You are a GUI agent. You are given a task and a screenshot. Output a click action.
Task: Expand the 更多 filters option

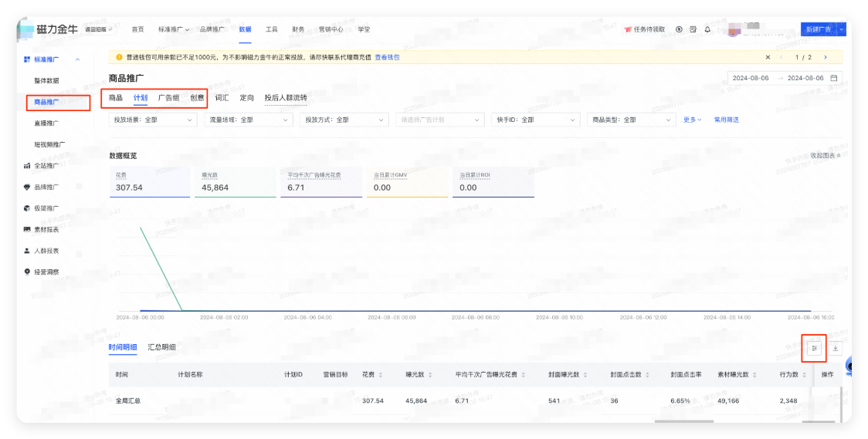pyautogui.click(x=692, y=120)
